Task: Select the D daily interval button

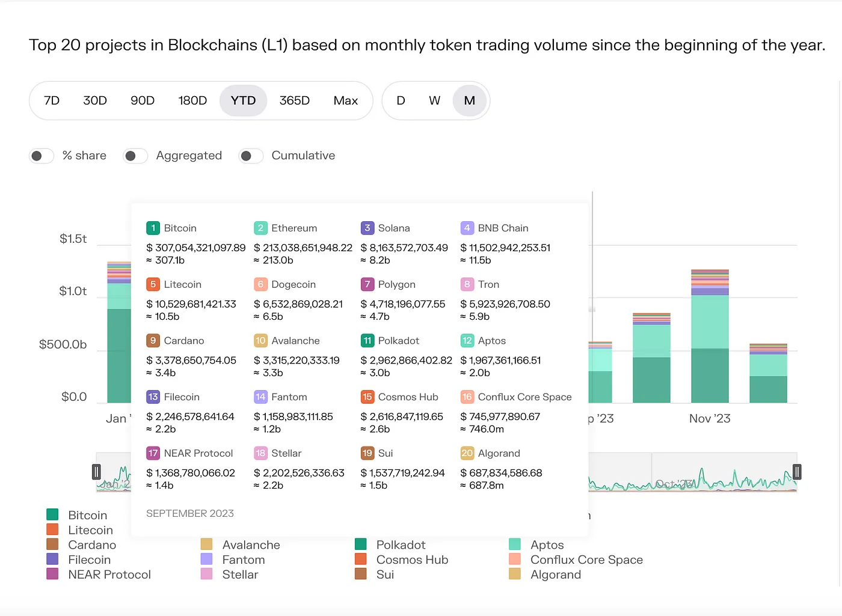Action: point(401,101)
